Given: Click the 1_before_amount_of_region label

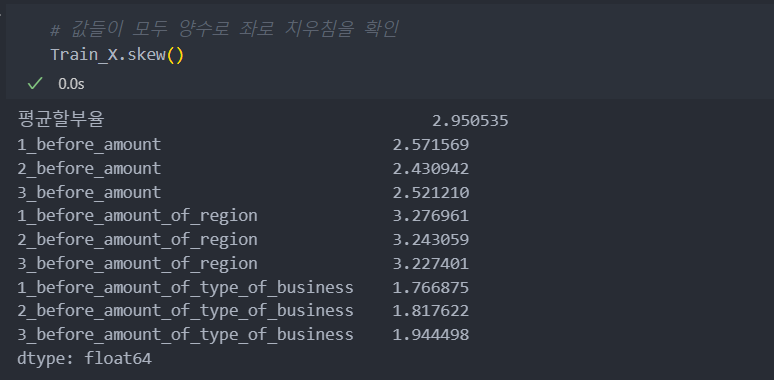Looking at the screenshot, I should pyautogui.click(x=137, y=216).
